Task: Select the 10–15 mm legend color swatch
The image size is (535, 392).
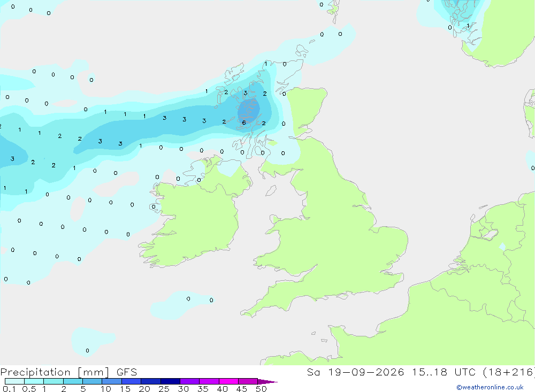Action: 112,381
